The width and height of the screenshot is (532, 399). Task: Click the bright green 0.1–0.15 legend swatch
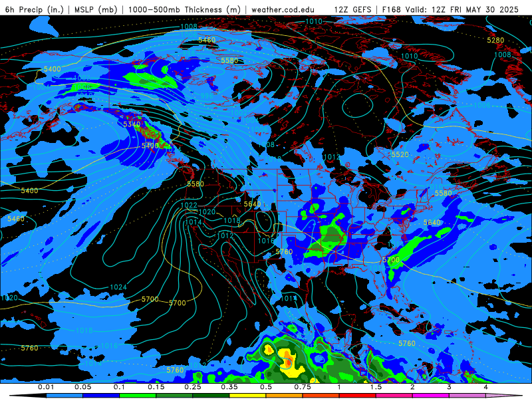(138, 396)
